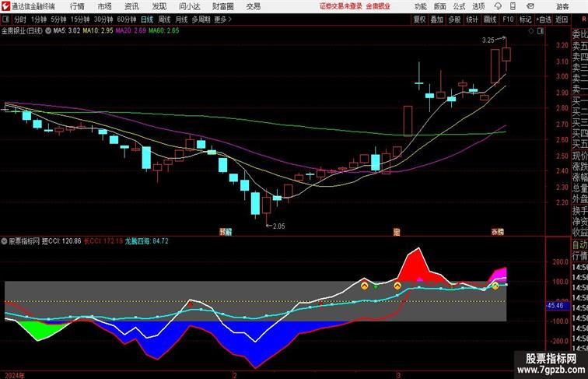Click the red R button at top right
588x379 pixels.
[x=584, y=19]
